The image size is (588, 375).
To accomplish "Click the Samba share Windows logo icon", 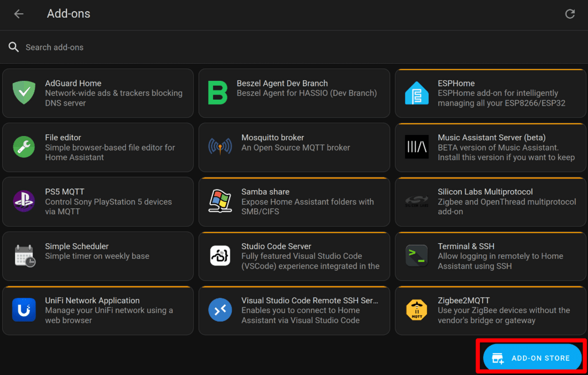I will pos(220,201).
